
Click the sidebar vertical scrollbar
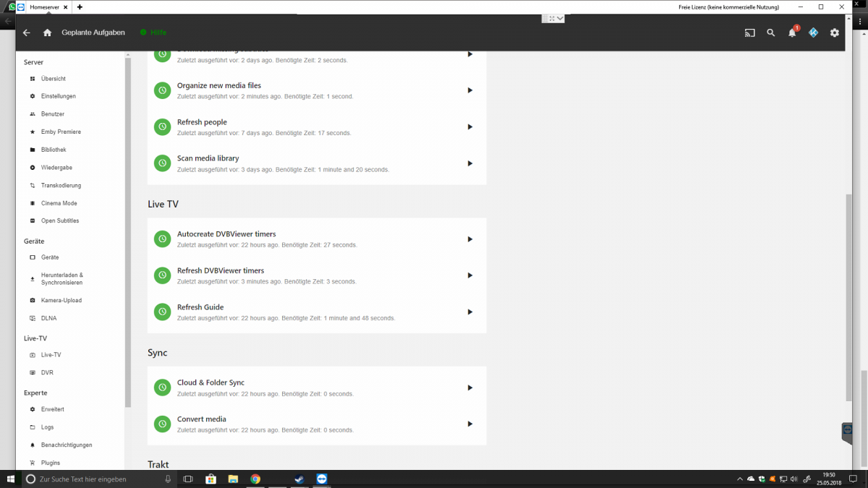(x=128, y=232)
